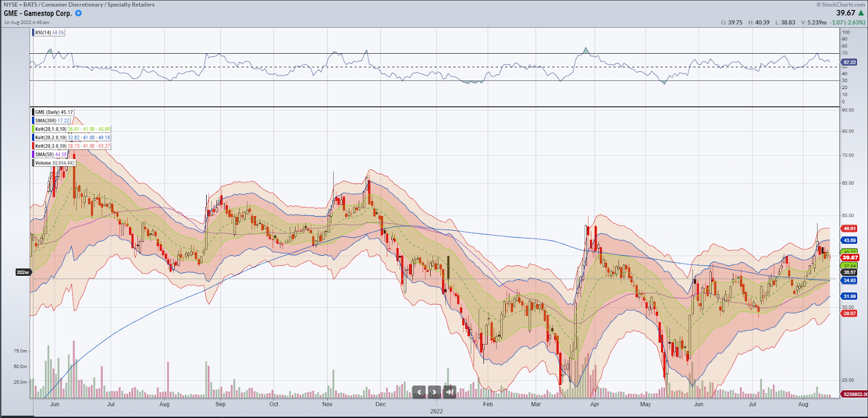Click the high value H: 40.39

pos(759,22)
